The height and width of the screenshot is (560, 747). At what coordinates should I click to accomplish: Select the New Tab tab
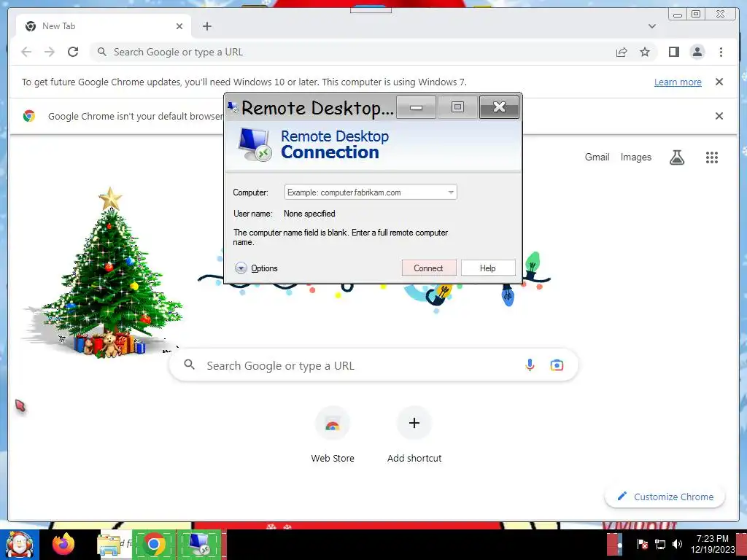(104, 26)
